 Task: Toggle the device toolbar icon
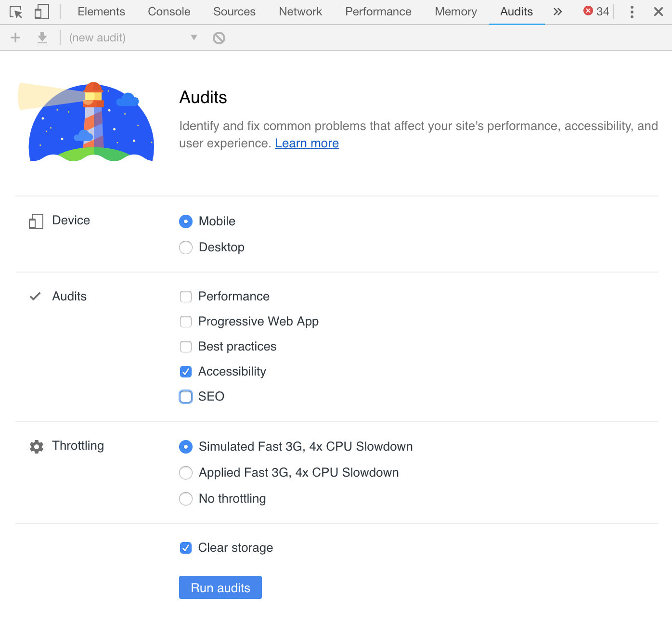42,12
